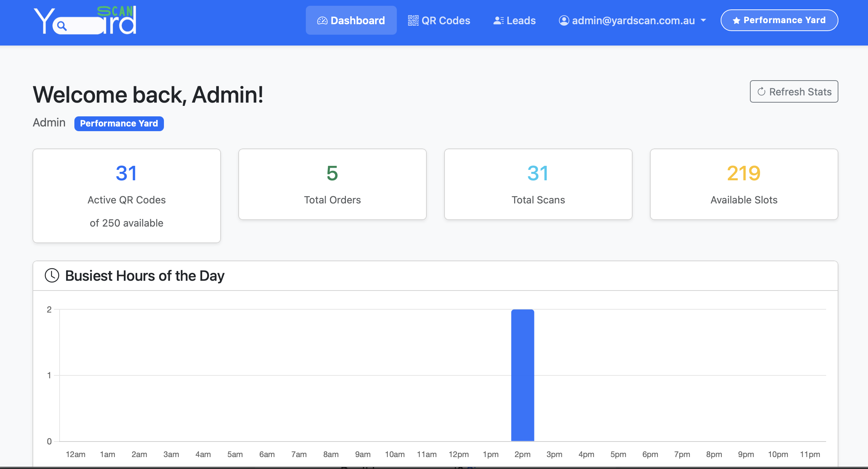The width and height of the screenshot is (868, 469).
Task: Click the Performance Yard plan button
Action: (x=779, y=20)
